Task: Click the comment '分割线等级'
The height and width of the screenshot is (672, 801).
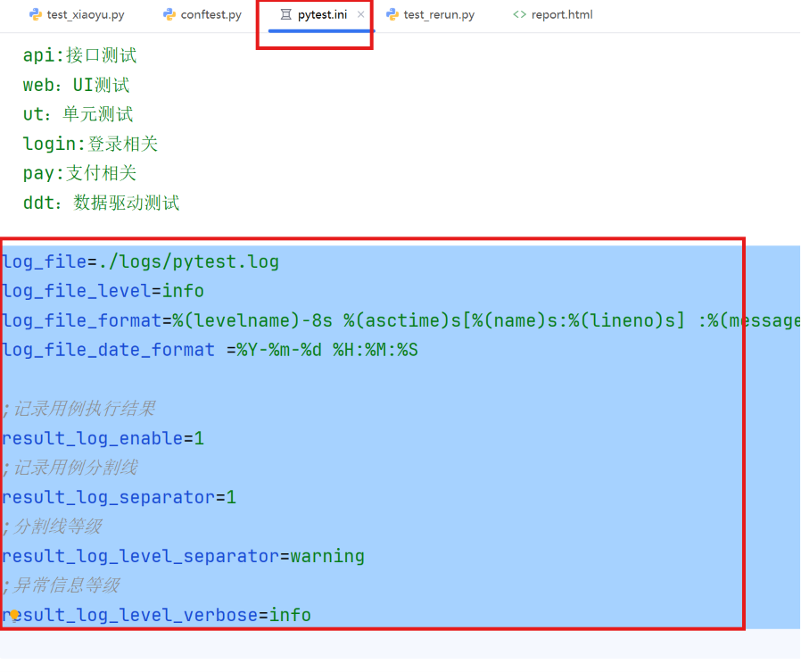Action: (x=52, y=527)
